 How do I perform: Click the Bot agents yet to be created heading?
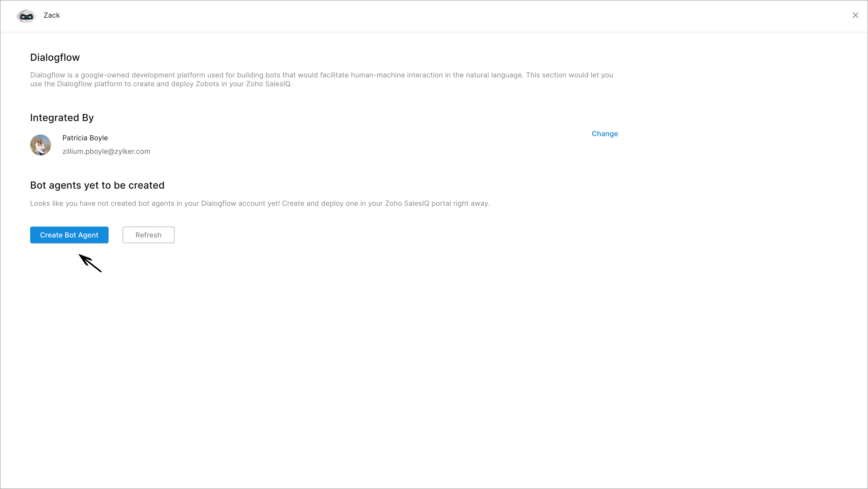(97, 185)
